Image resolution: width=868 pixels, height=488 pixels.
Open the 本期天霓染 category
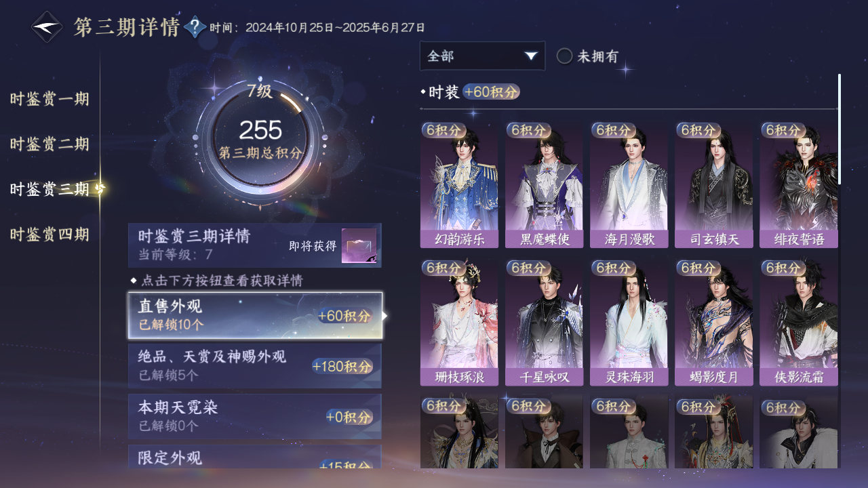pos(255,416)
